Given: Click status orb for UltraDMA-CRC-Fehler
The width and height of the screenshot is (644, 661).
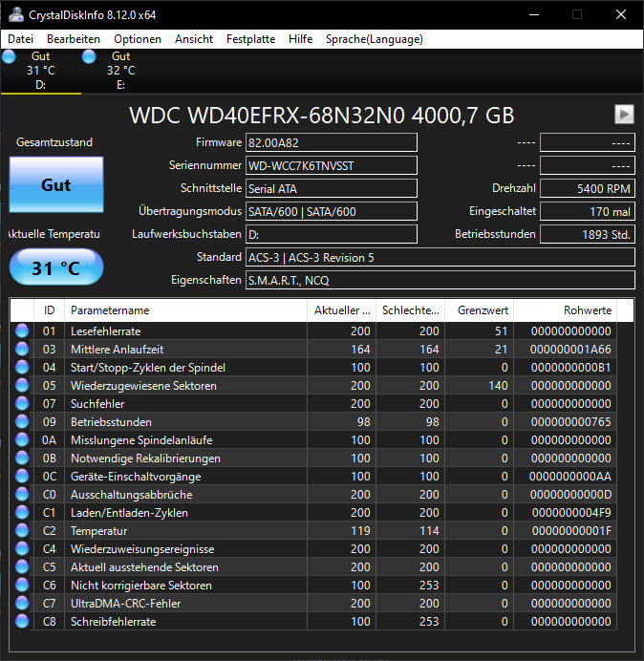Looking at the screenshot, I should (x=22, y=603).
